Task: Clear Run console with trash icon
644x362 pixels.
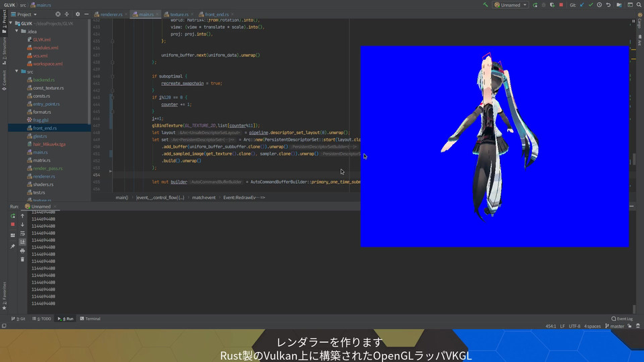Action: coord(23,259)
